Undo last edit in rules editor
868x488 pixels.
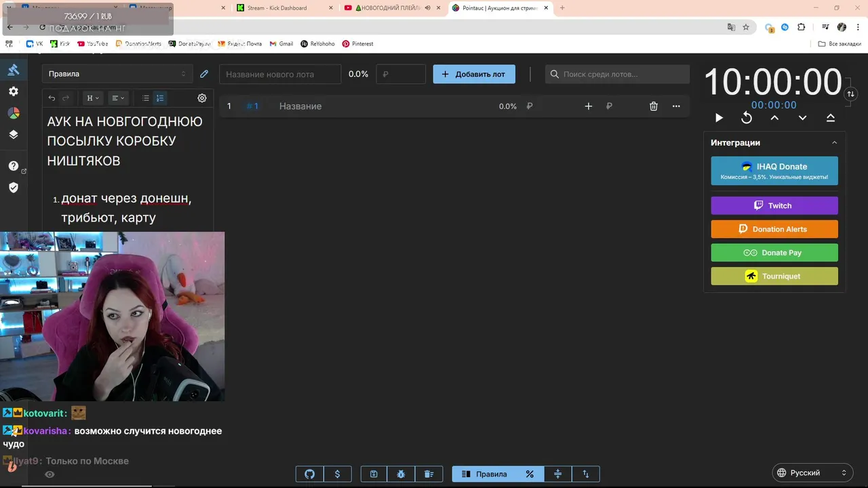tap(52, 98)
